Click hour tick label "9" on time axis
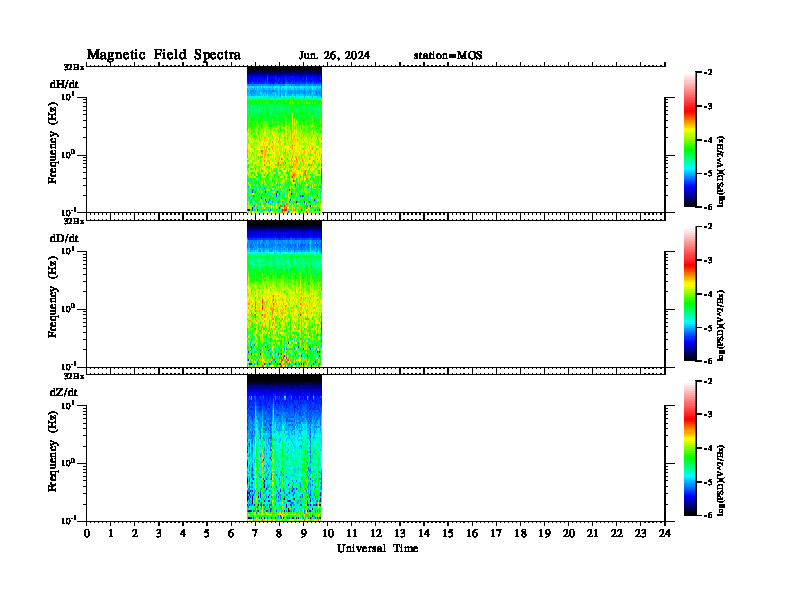The width and height of the screenshot is (792, 612). point(303,533)
